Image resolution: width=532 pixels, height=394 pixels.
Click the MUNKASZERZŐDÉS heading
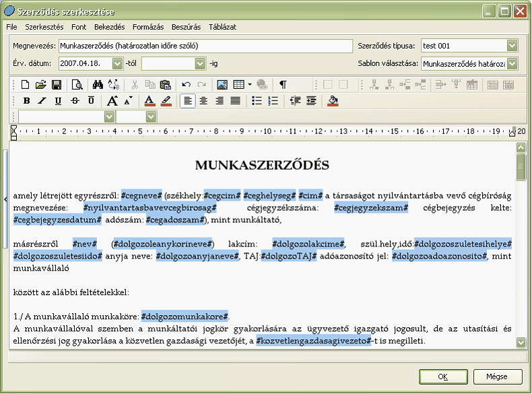click(262, 165)
